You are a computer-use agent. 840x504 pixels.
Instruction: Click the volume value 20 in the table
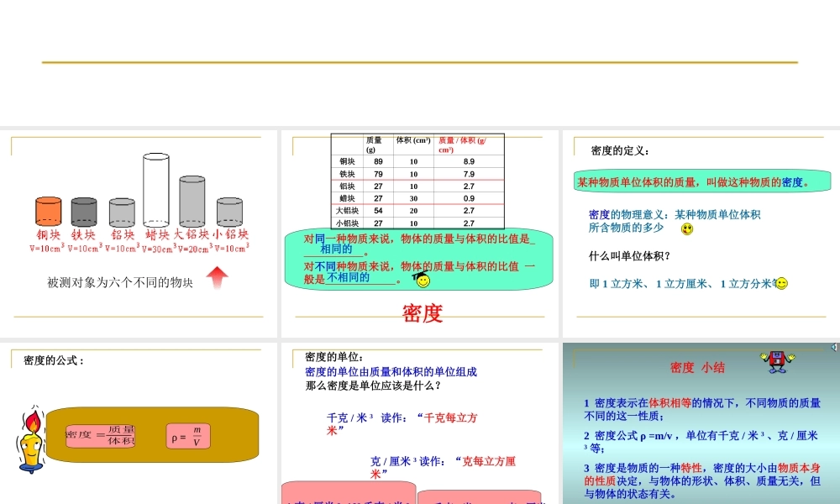pyautogui.click(x=413, y=211)
